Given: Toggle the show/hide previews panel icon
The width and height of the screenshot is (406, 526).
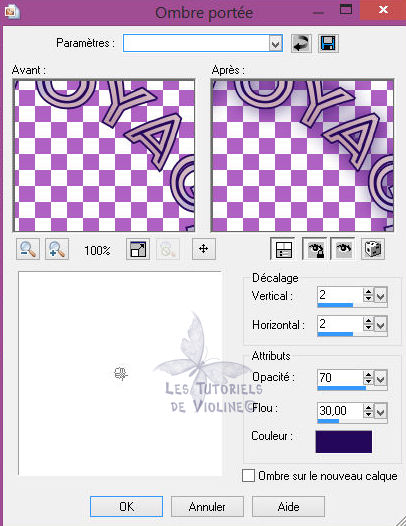Looking at the screenshot, I should coord(283,249).
